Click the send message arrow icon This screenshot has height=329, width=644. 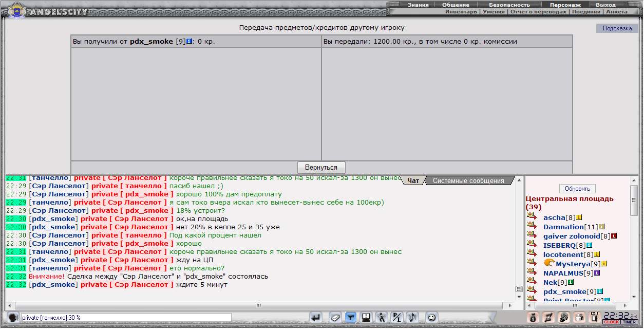point(316,318)
